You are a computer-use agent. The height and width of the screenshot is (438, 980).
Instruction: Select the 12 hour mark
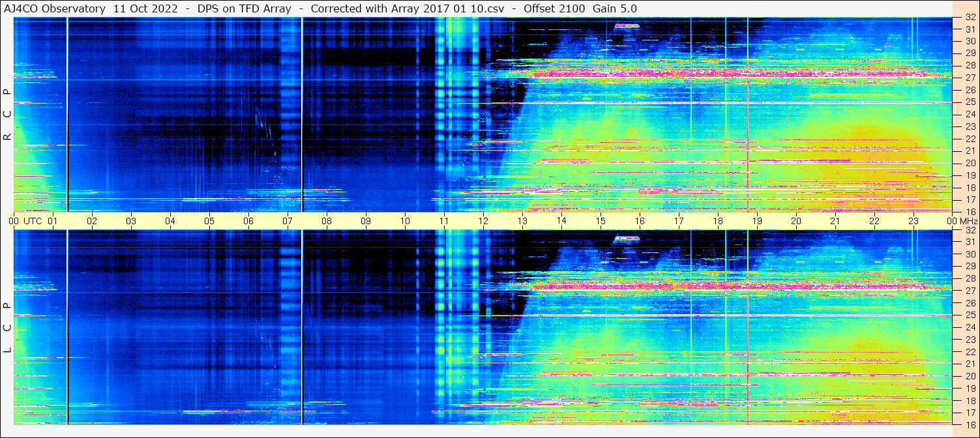coord(483,222)
